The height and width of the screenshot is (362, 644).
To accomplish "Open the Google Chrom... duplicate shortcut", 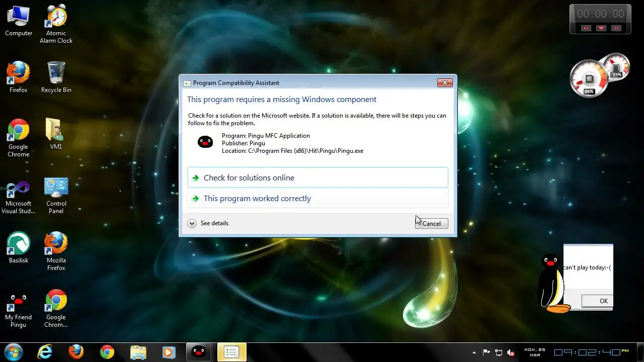I will (56, 308).
